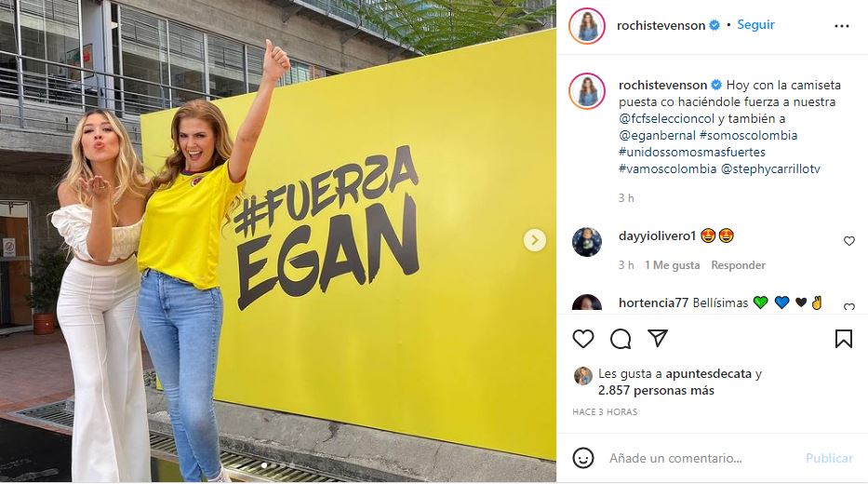The image size is (868, 484).
Task: Like dayyiolivero1's comment heart
Action: (x=849, y=241)
